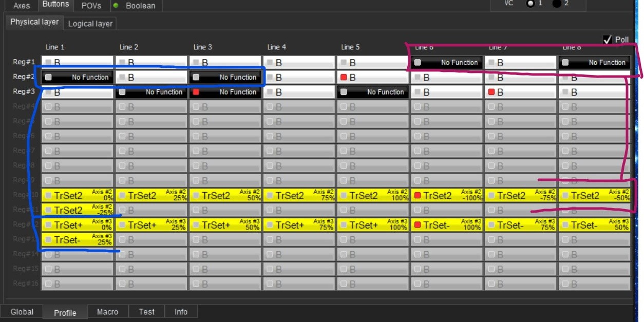Click the green Boolean status indicator
Viewport: 644px width, 322px height.
pos(116,6)
